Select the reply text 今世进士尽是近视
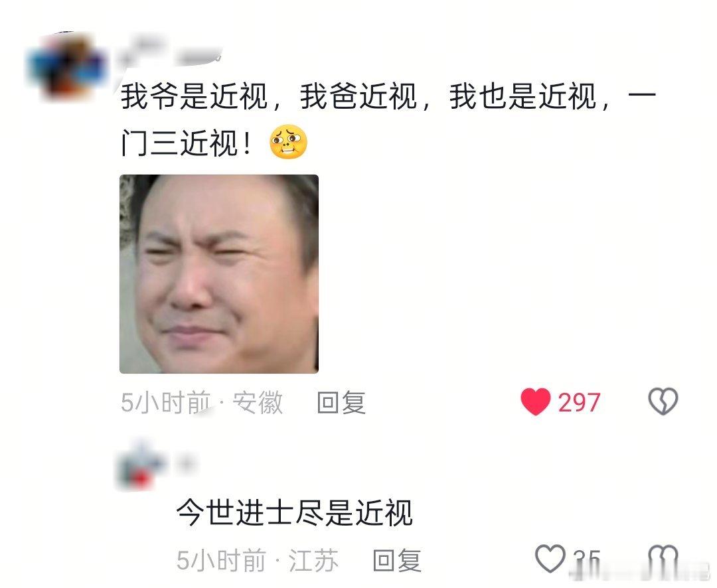The image size is (717, 588). click(x=295, y=512)
